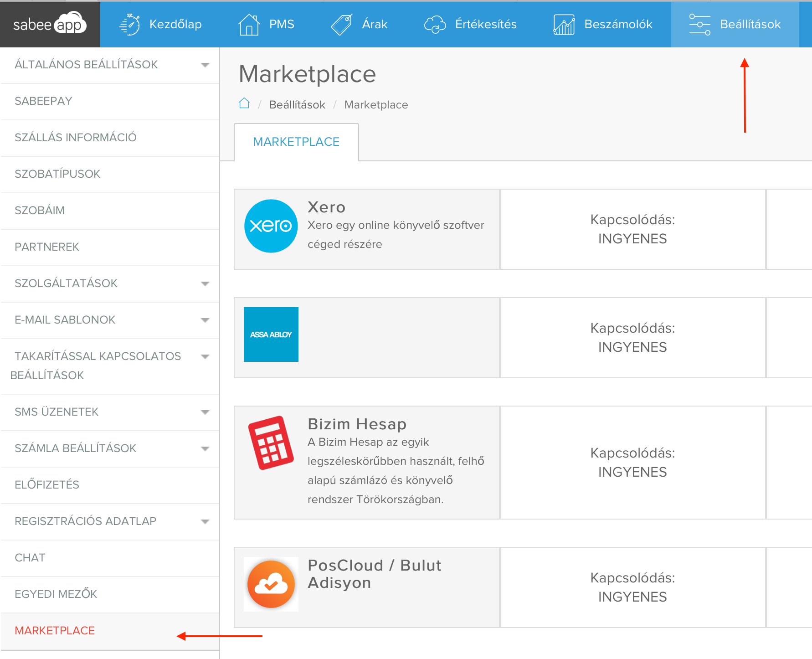Click Beállítások in breadcrumb

(x=297, y=105)
